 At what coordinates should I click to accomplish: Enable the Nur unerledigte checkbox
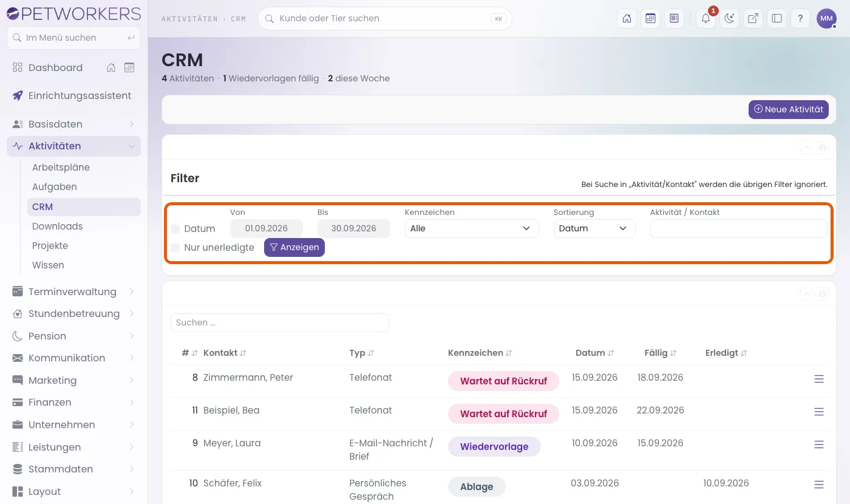pos(175,248)
